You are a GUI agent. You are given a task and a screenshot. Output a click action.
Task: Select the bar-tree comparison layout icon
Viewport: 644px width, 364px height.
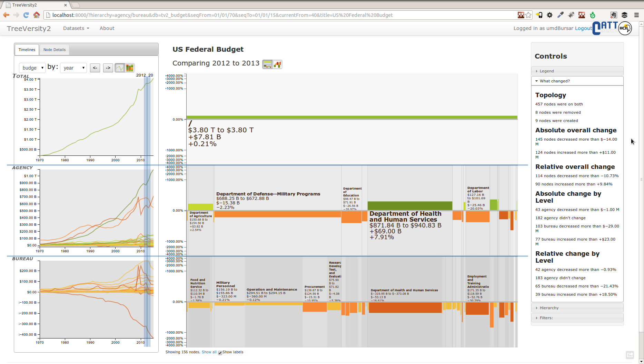pos(267,64)
